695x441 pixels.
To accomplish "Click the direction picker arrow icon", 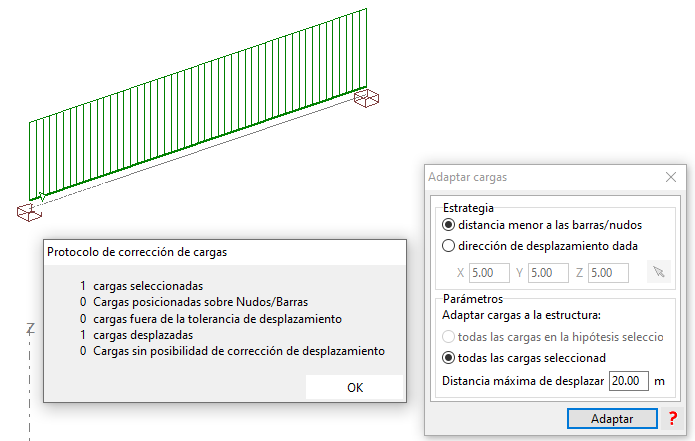I will coord(659,272).
